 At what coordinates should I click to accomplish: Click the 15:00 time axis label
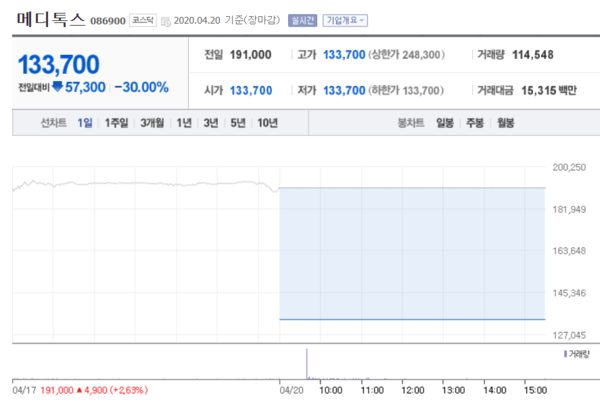(535, 391)
